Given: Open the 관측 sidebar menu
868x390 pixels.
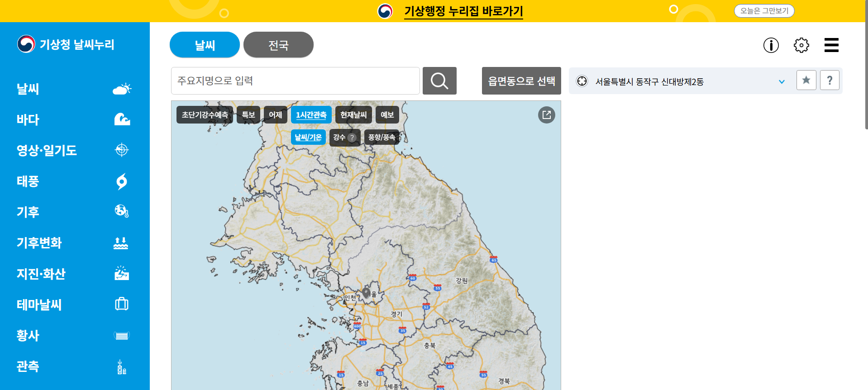Looking at the screenshot, I should point(28,366).
